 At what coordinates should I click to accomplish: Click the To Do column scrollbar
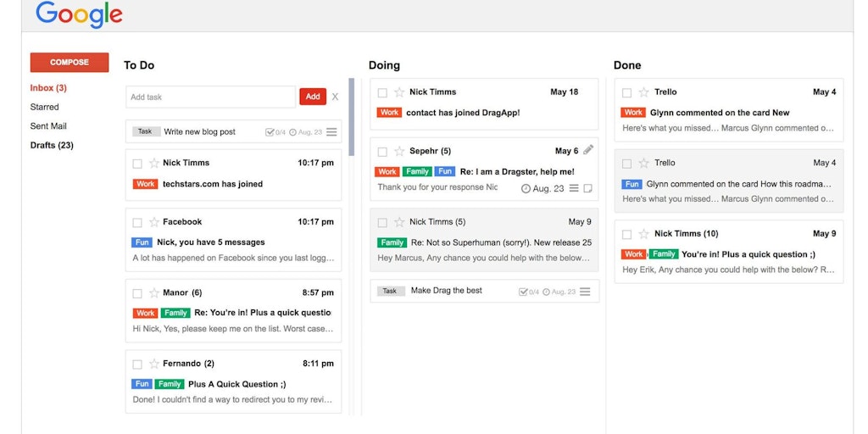tap(352, 117)
